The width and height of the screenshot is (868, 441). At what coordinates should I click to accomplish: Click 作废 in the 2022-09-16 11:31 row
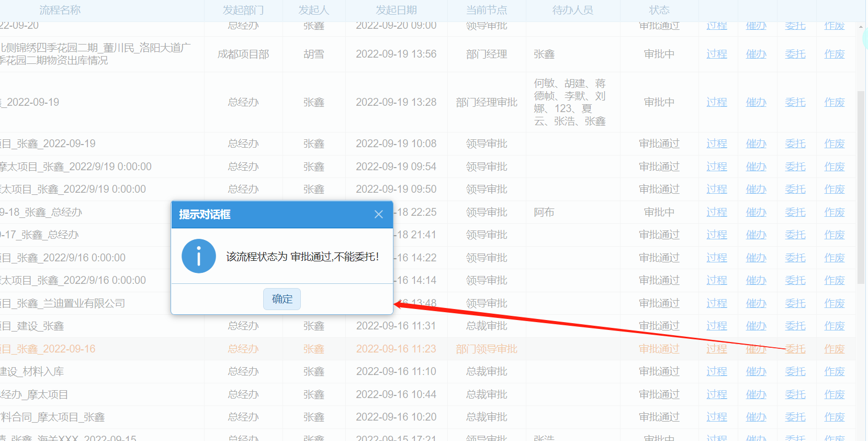834,326
